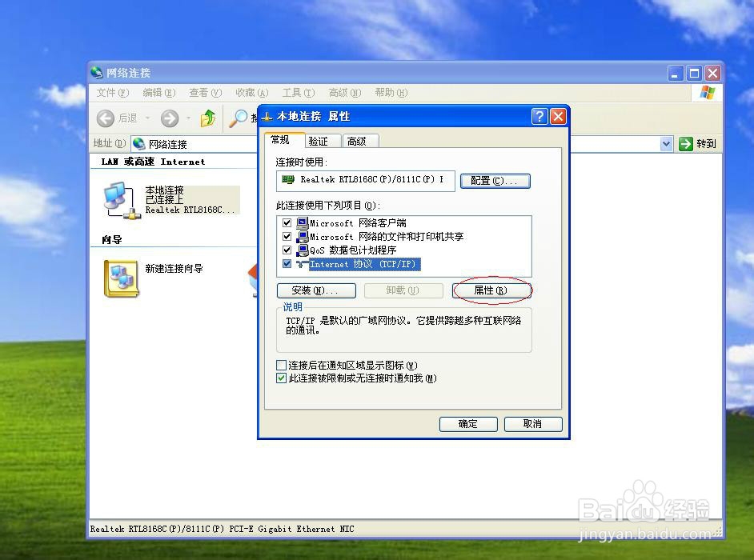Screen dimensions: 754x560
Task: Click the Forward arrow icon in toolbar
Action: (169, 118)
